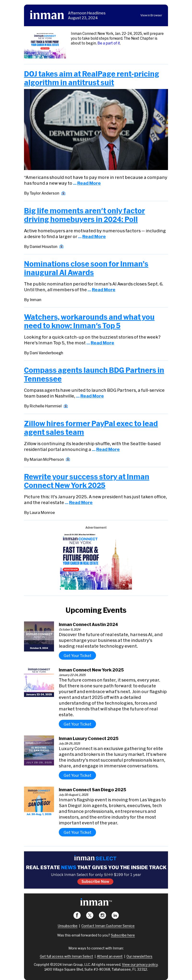Open the Instagram icon in footer
This screenshot has height=980, width=192.
[102, 915]
